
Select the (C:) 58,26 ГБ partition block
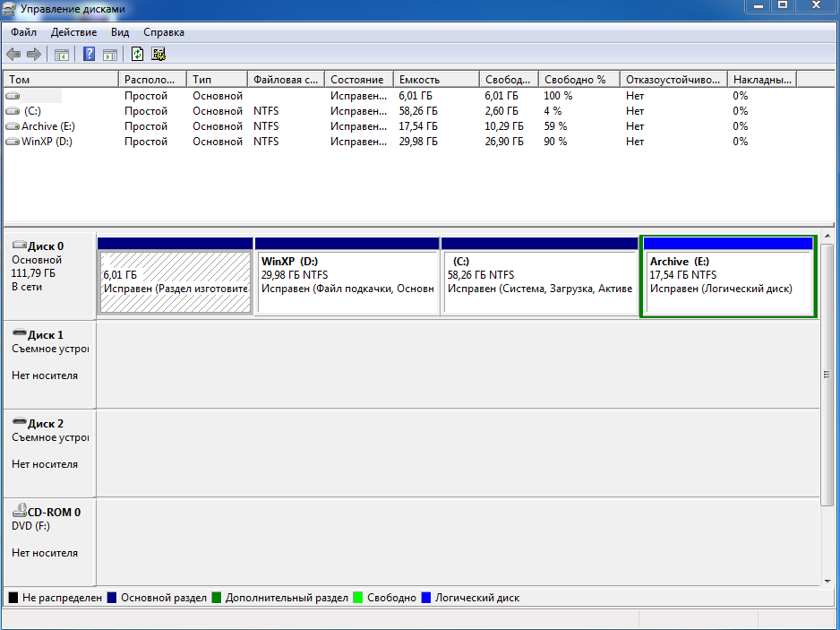[x=539, y=277]
